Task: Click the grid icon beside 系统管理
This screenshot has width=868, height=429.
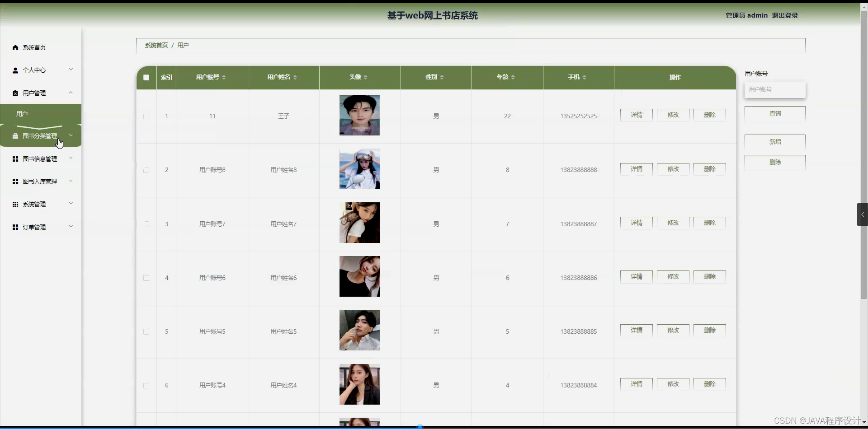Action: 15,205
